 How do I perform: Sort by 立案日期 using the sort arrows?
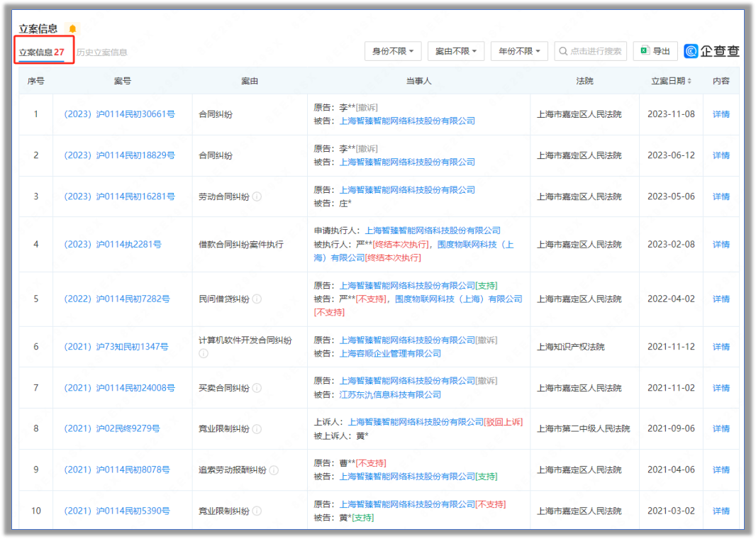689,82
